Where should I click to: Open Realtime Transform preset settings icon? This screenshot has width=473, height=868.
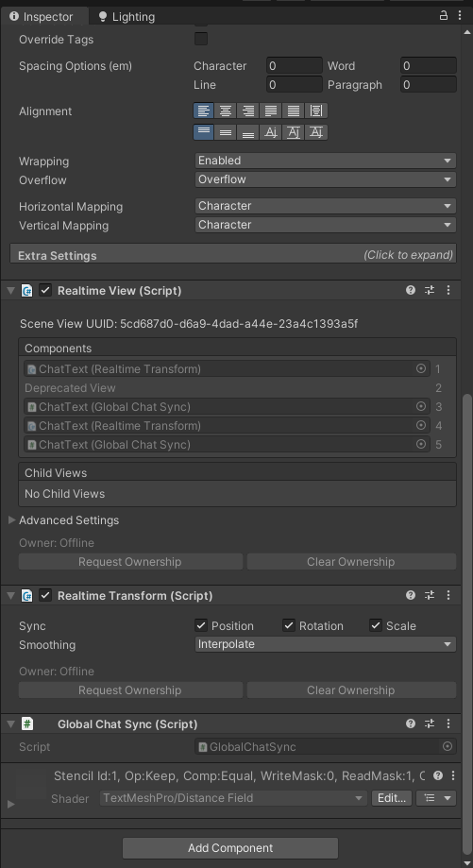point(430,595)
